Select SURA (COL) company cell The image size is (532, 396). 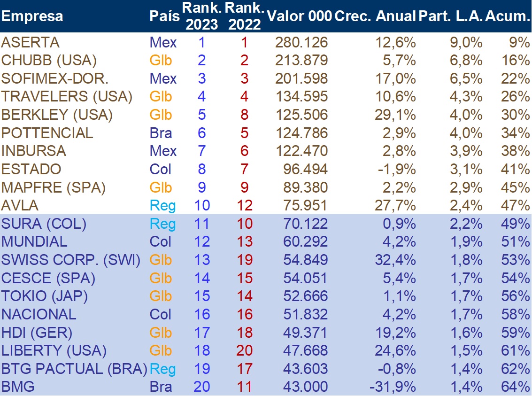click(x=44, y=224)
